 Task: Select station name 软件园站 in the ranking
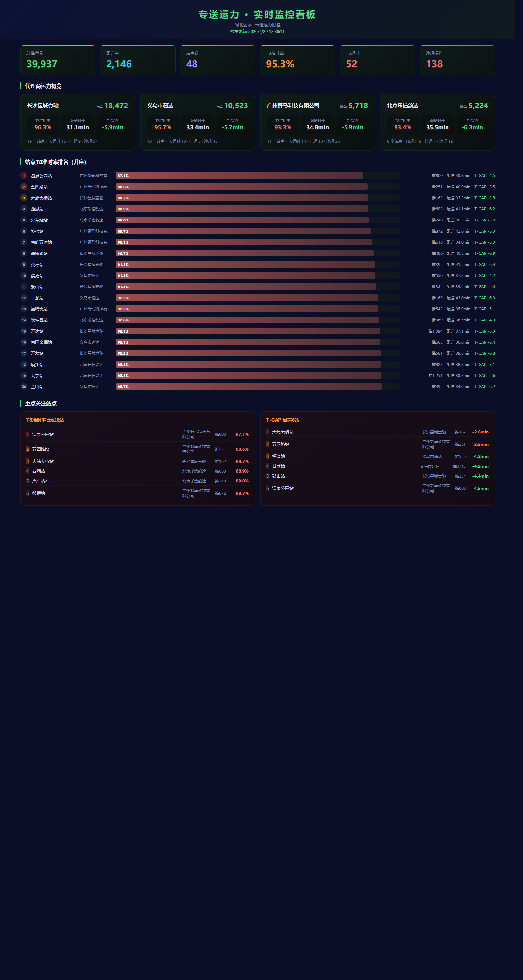[x=39, y=320]
